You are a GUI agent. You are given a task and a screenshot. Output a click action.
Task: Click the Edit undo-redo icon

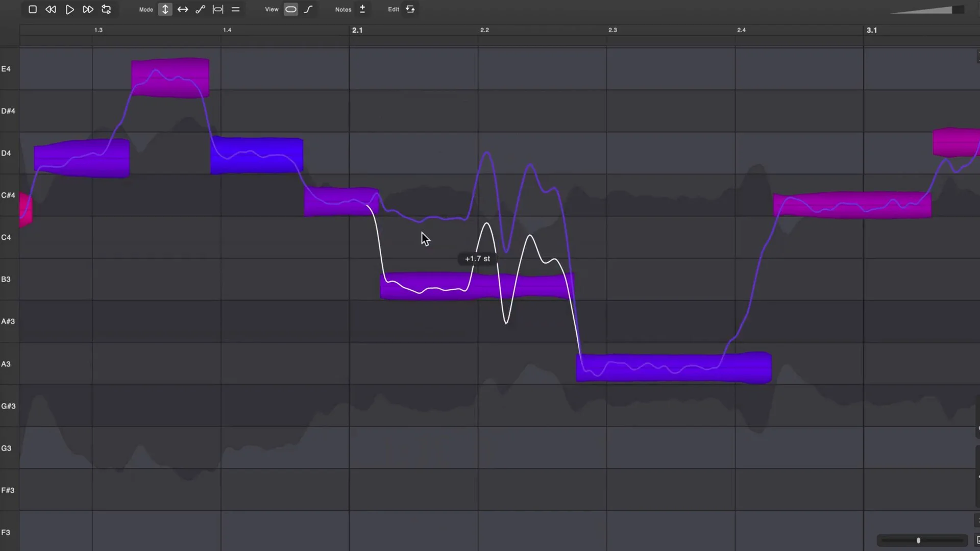[x=410, y=9]
